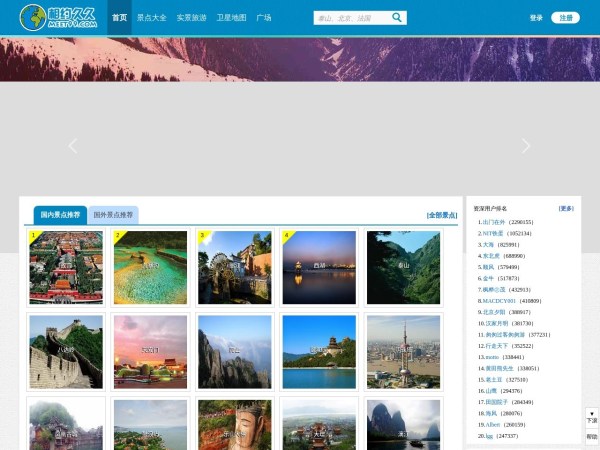
Task: Open the number 2 ranked turquoise pools thumbnail
Action: (x=150, y=267)
